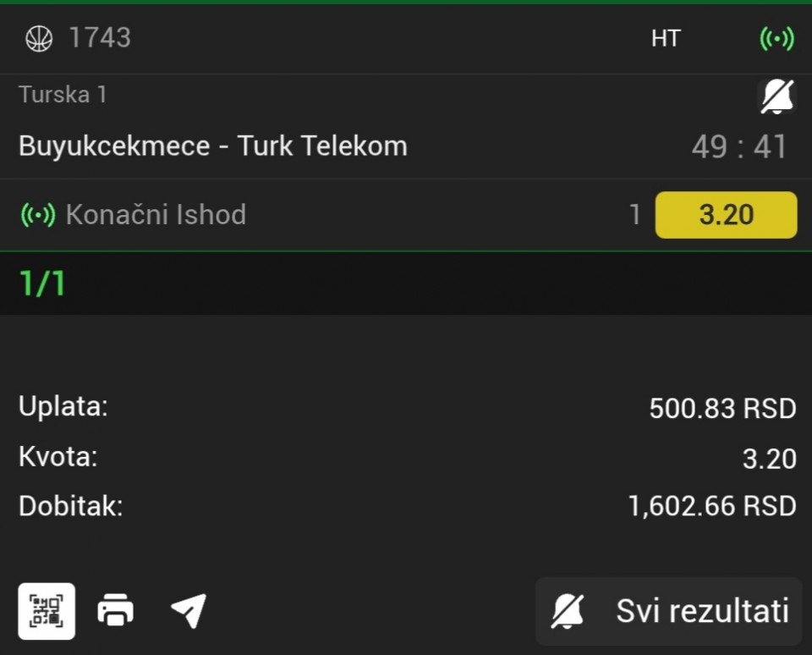Click the green live broadcast icon top right
The image size is (812, 655).
point(776,38)
